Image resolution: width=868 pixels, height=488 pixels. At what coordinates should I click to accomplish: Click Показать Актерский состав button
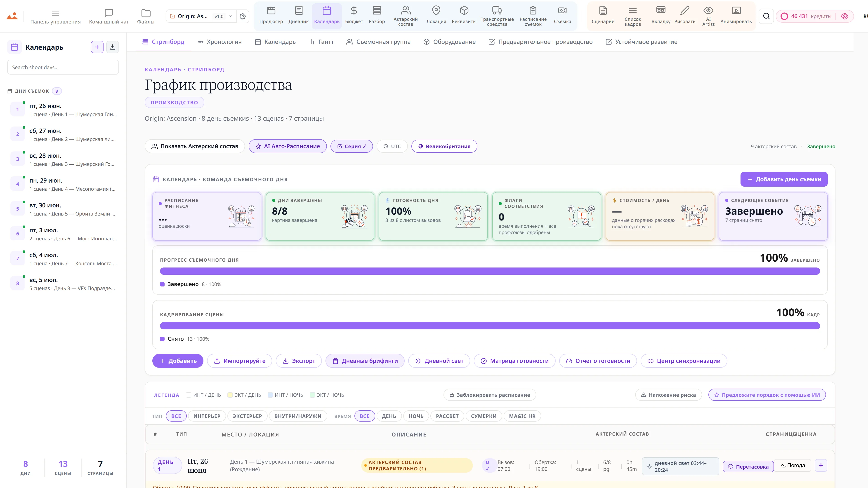pos(195,146)
